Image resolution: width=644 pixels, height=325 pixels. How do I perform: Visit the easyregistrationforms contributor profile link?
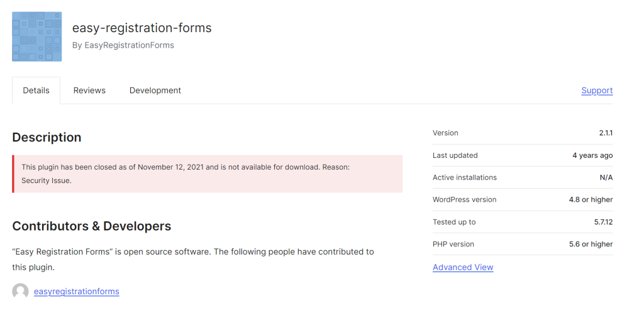coord(76,291)
